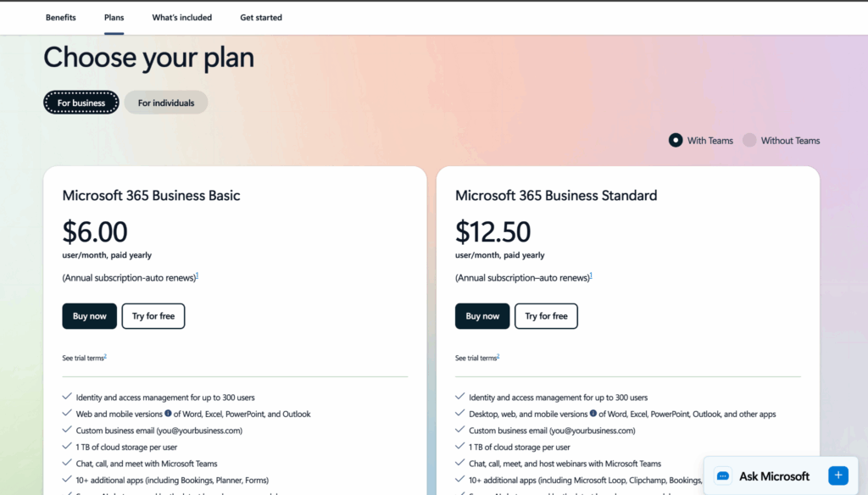Click the Ask Microsoft chat bubble icon
The width and height of the screenshot is (868, 495).
click(x=722, y=476)
